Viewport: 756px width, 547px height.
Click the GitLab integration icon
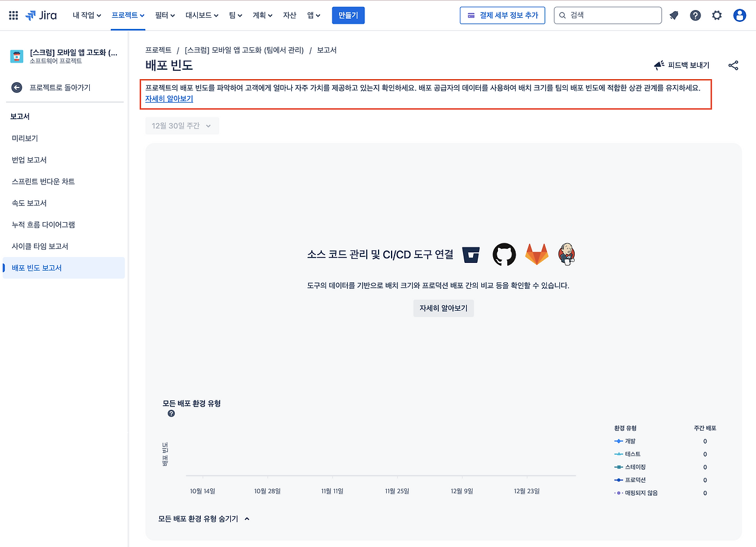(x=536, y=254)
